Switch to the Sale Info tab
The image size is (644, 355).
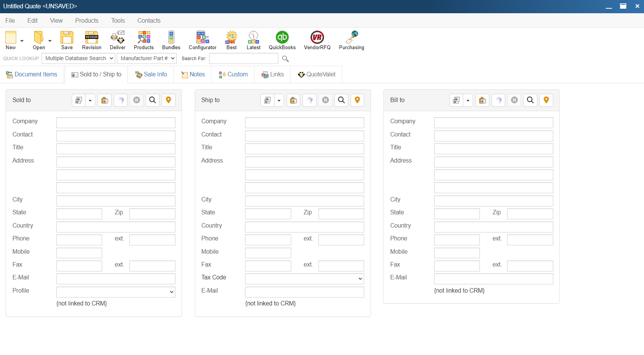coord(151,74)
